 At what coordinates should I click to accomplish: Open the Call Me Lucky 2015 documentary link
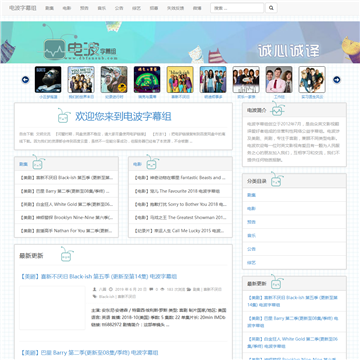(179, 231)
